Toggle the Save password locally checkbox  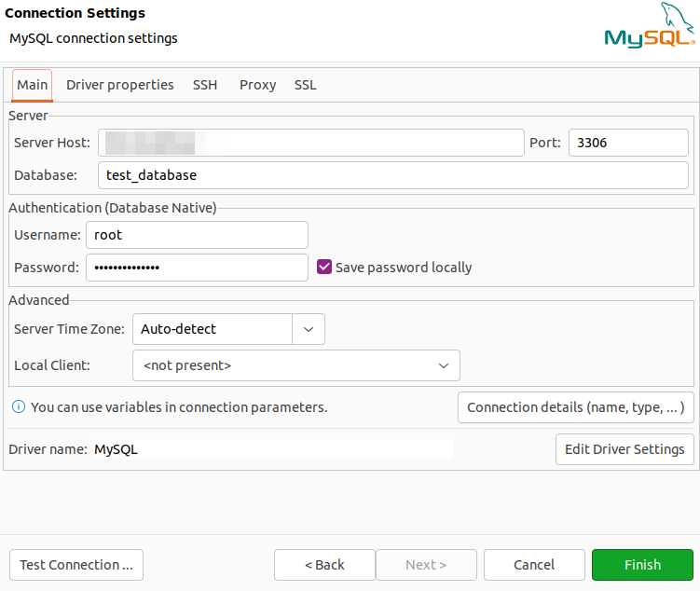pos(324,267)
